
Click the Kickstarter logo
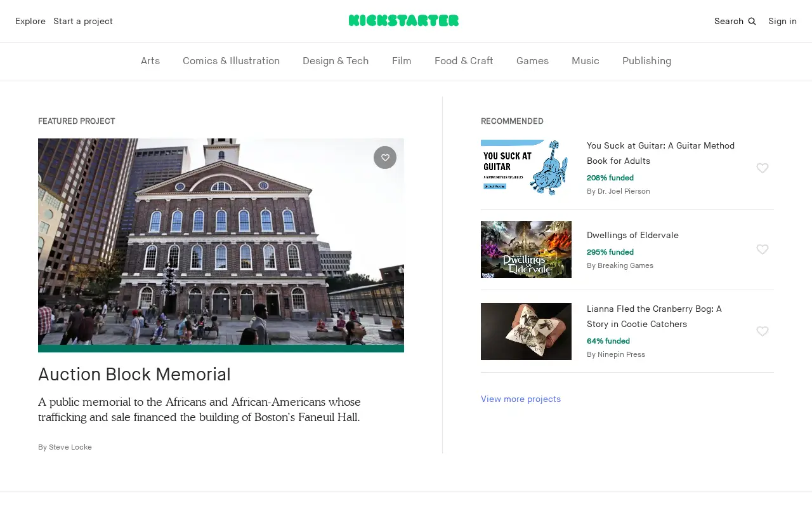403,20
